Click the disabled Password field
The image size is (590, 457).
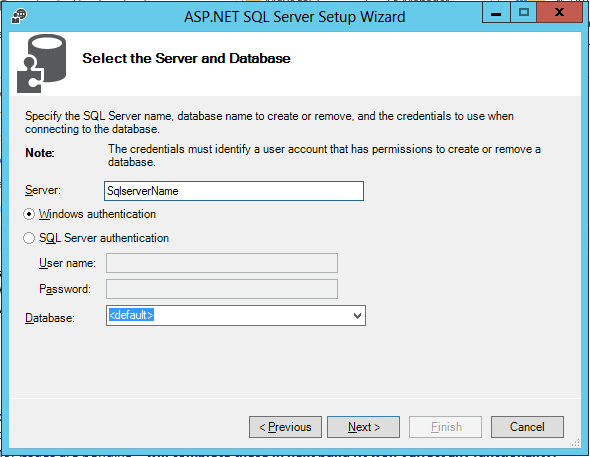click(x=222, y=289)
